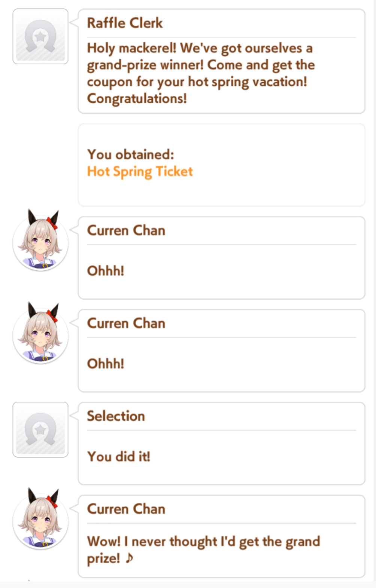Click the Curren Chan name above the first Ohhh!
The width and height of the screenshot is (376, 588).
126,230
